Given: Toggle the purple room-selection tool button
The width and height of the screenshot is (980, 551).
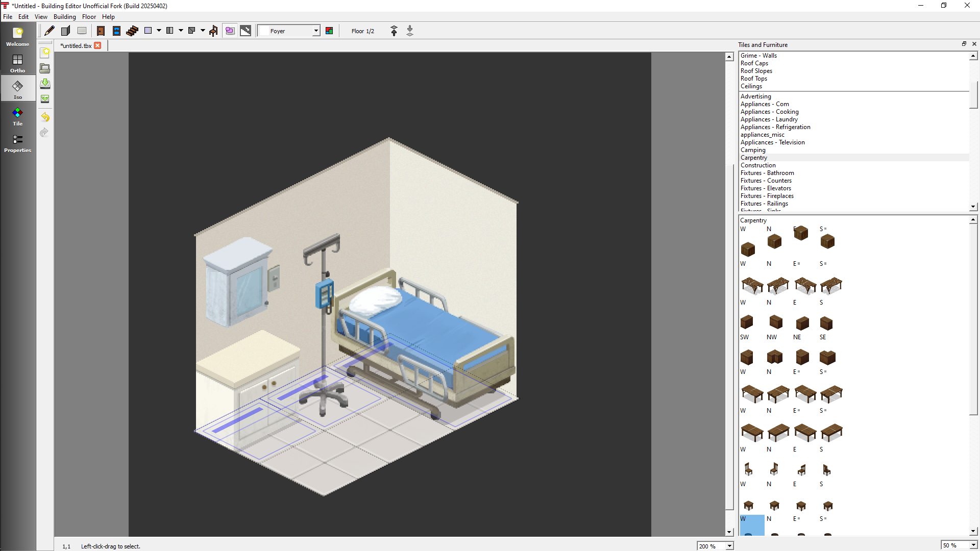Looking at the screenshot, I should (x=230, y=31).
